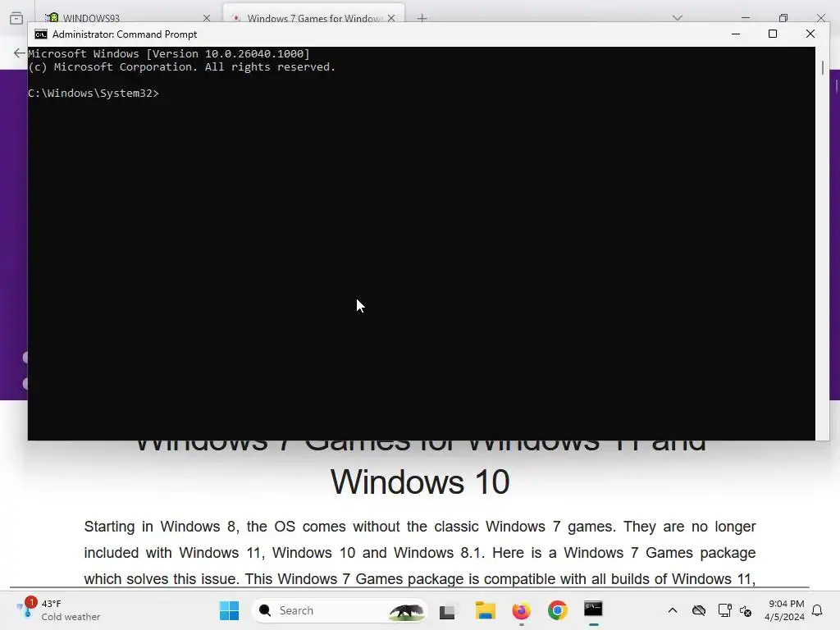Viewport: 840px width, 630px height.
Task: Open the notifications bell icon
Action: click(817, 610)
